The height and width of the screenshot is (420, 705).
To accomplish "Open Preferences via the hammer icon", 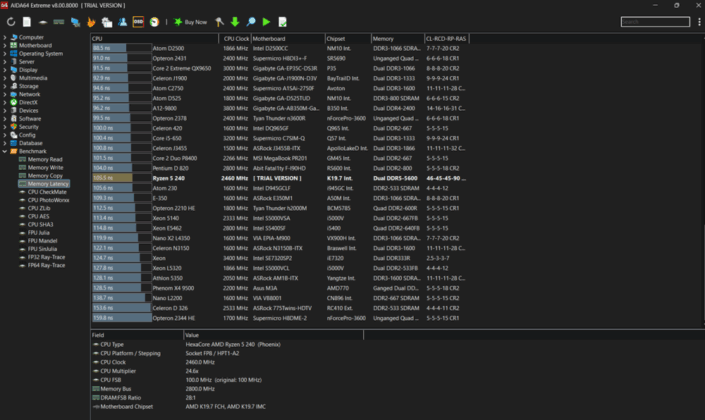I will (219, 22).
